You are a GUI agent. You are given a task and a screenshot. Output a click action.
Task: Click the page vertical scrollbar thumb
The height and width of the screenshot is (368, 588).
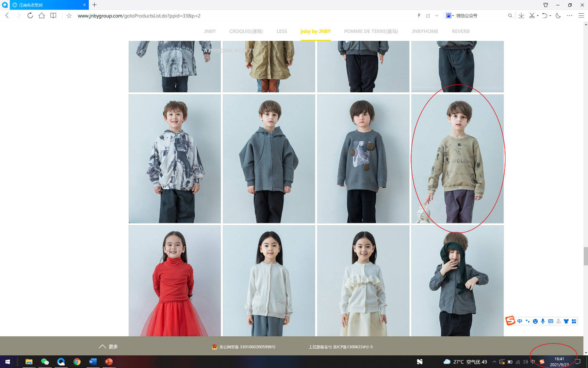pos(586,256)
